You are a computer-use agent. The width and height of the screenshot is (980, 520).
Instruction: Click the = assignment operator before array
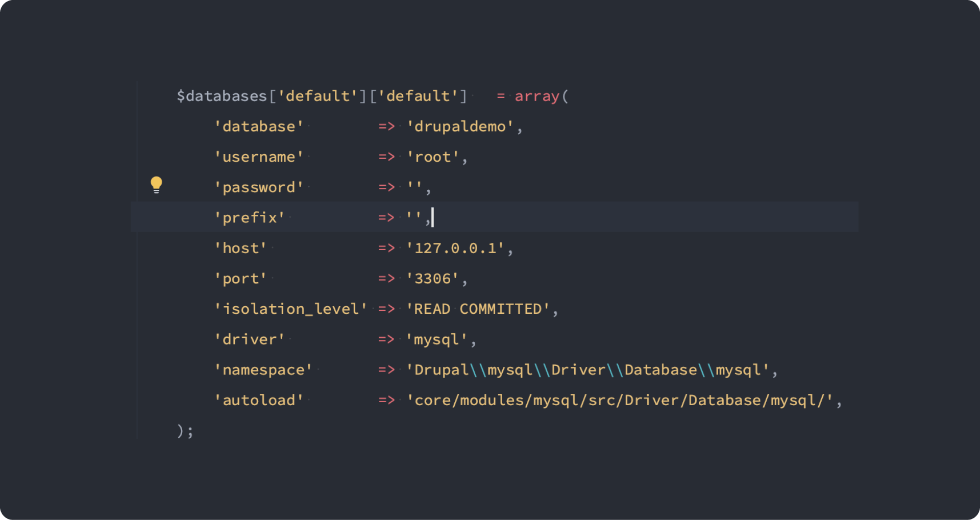coord(501,96)
